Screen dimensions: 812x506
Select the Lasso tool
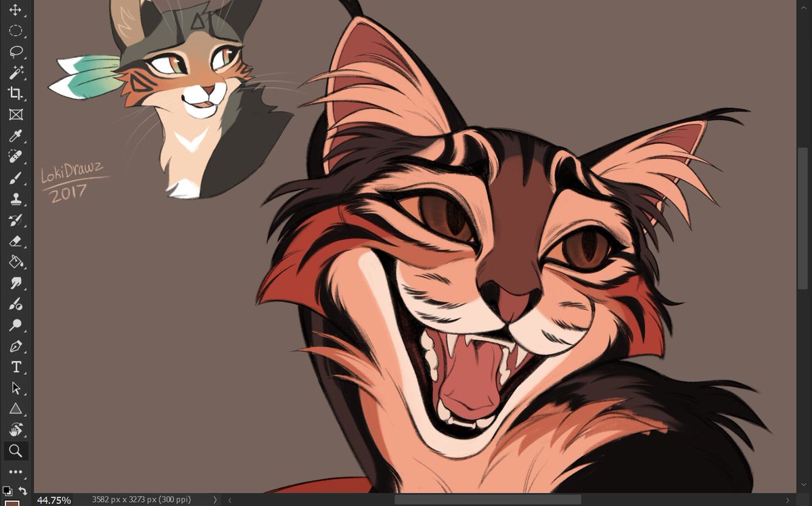point(15,51)
